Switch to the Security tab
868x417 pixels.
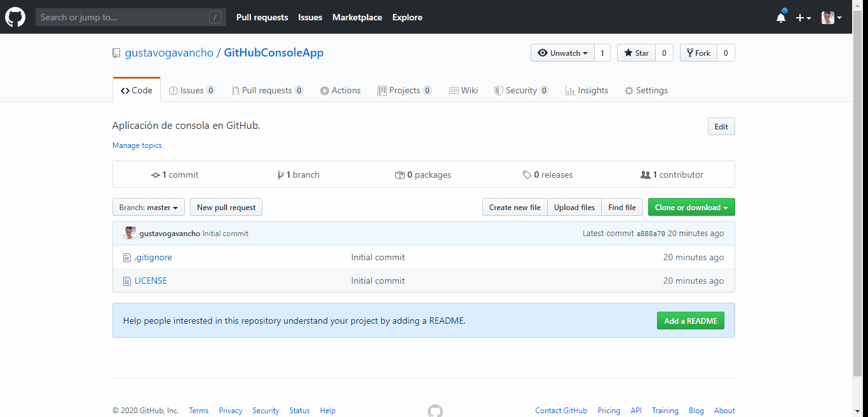tap(522, 90)
